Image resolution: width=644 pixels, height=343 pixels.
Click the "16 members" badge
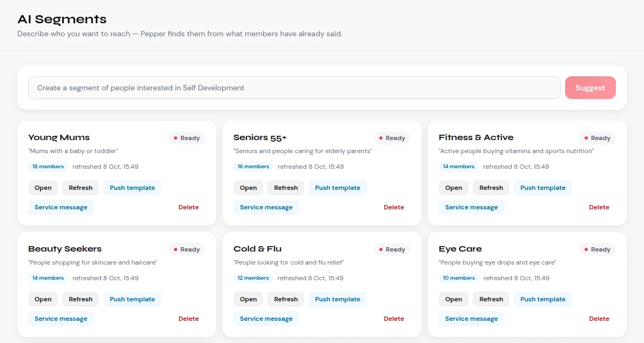coord(253,167)
